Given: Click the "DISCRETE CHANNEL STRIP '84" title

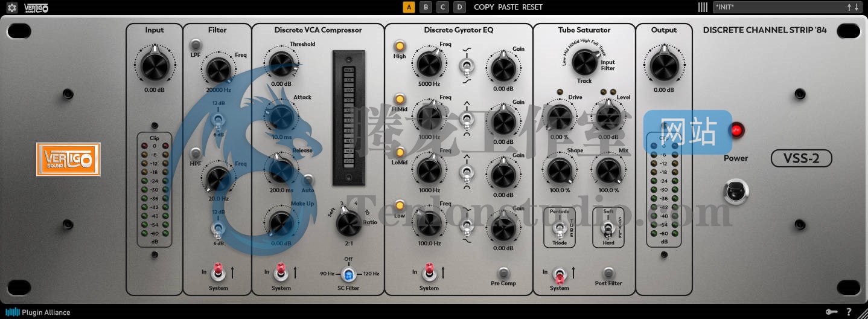Looking at the screenshot, I should 765,30.
